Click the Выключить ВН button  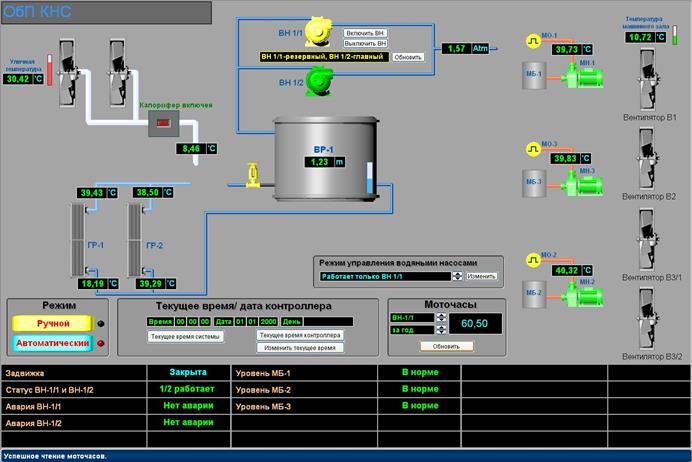[x=366, y=43]
